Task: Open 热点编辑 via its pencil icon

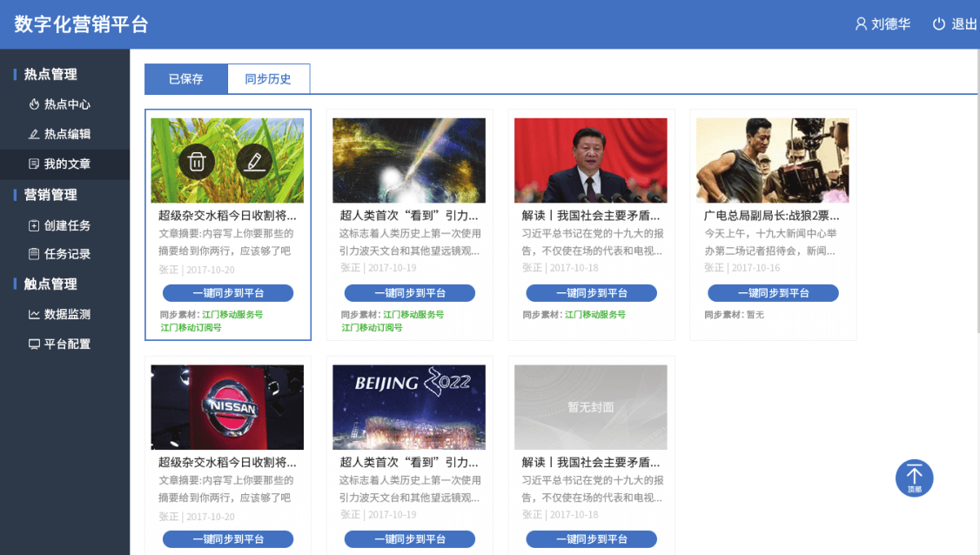Action: (34, 134)
